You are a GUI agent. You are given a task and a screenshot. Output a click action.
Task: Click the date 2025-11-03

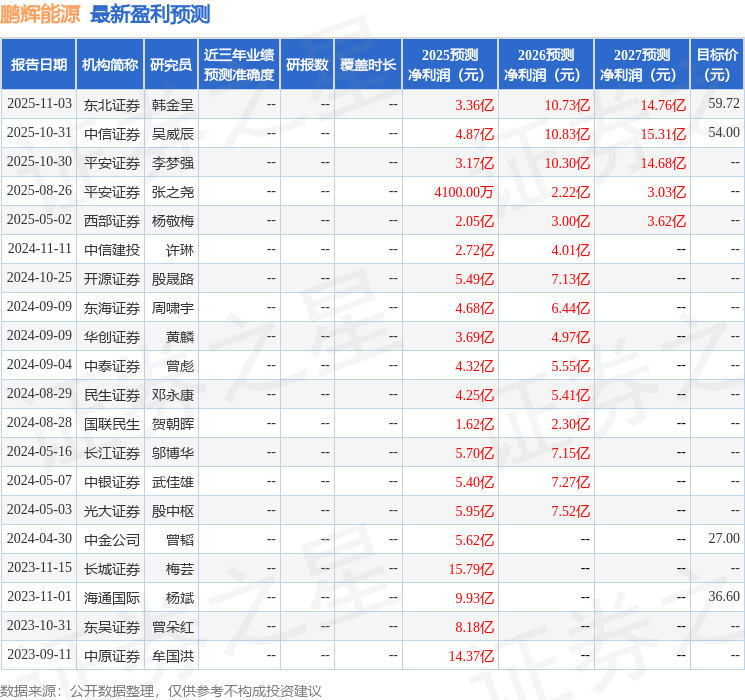pyautogui.click(x=39, y=104)
